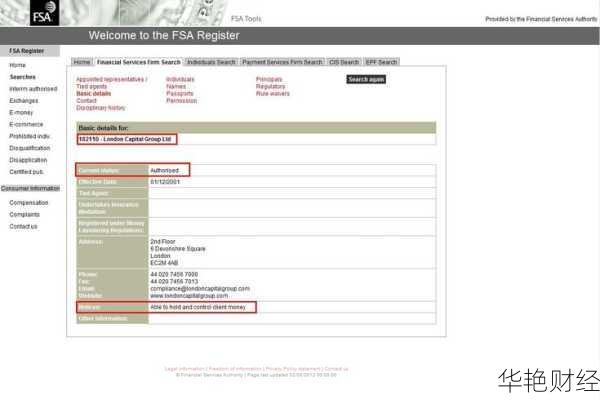Open Complaints in the sidebar
This screenshot has width=600, height=400.
click(24, 214)
